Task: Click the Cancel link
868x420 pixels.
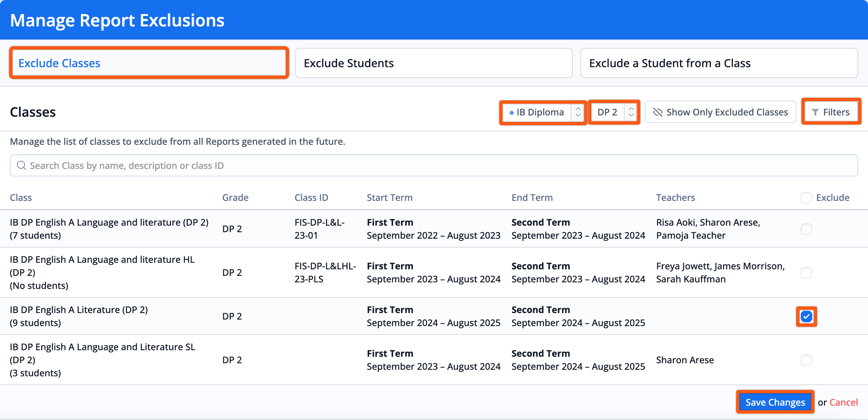Action: point(844,402)
